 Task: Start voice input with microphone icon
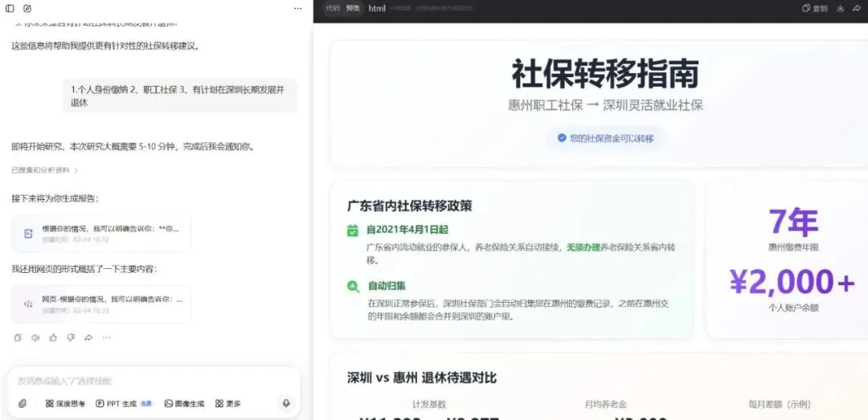pos(286,404)
